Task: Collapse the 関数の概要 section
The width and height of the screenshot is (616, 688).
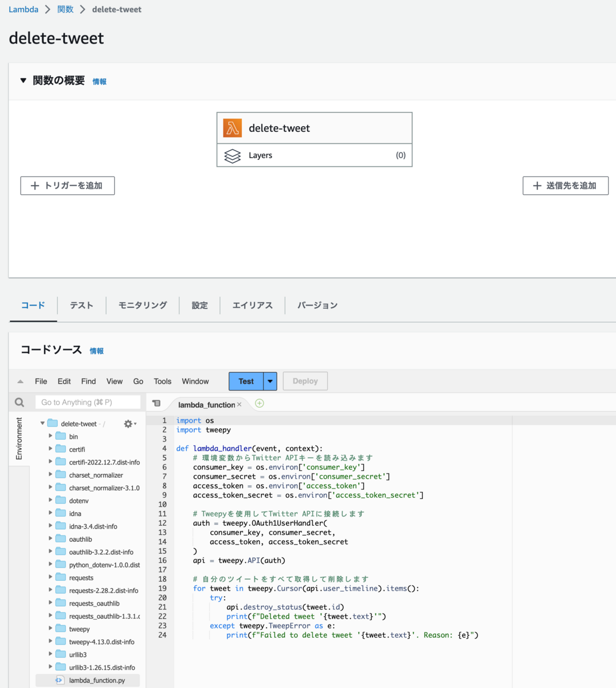Action: [23, 81]
